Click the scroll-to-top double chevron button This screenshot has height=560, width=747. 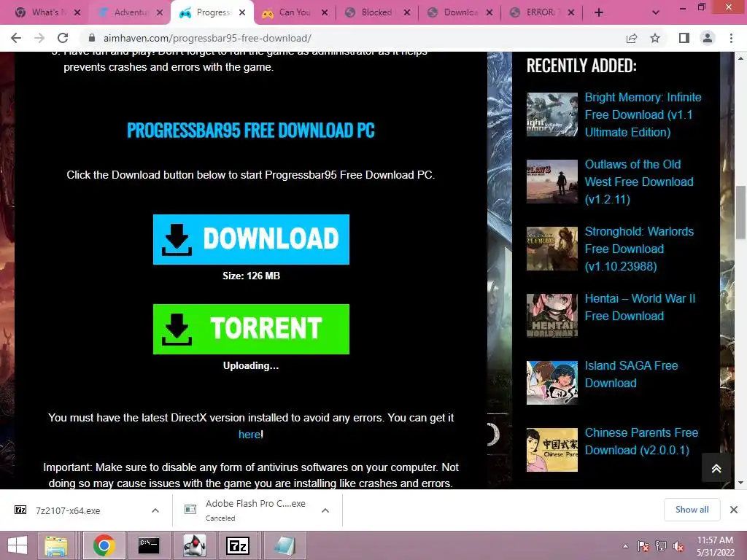(716, 468)
